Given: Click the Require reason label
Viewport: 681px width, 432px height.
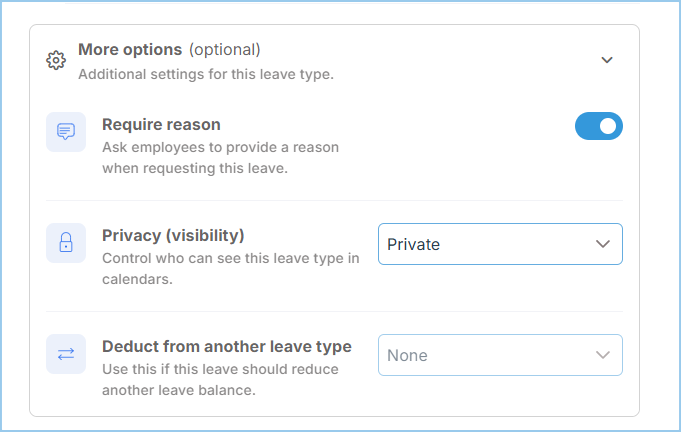Looking at the screenshot, I should coord(161,125).
